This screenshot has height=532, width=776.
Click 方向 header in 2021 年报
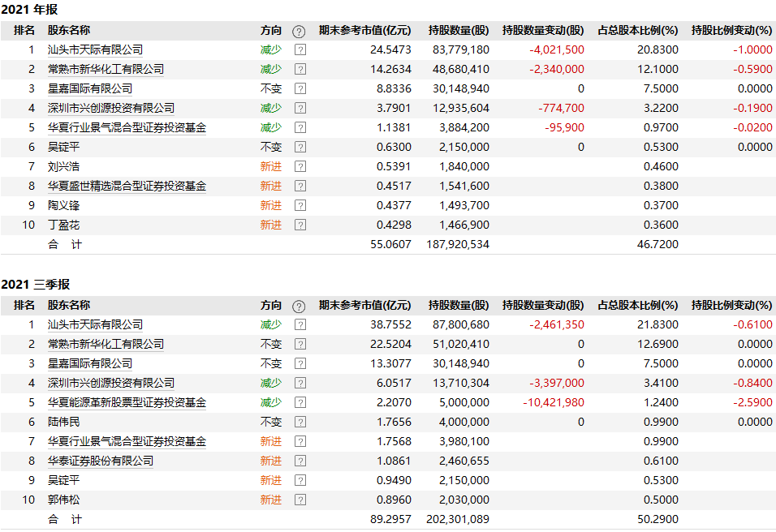point(271,31)
